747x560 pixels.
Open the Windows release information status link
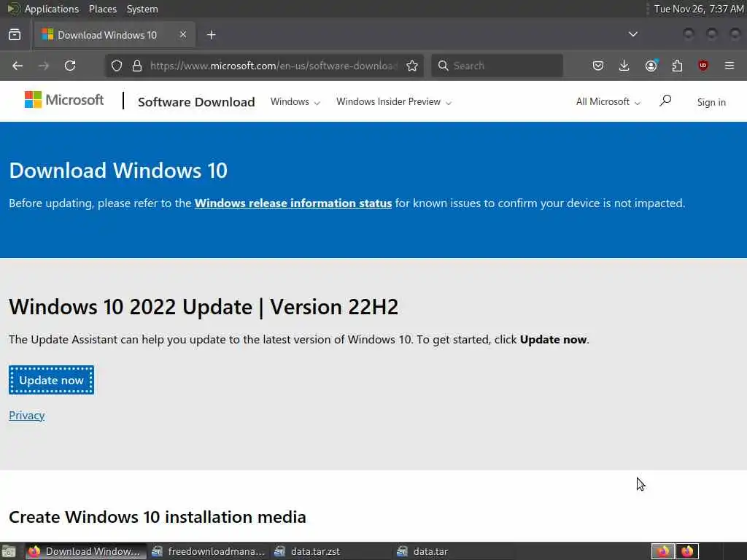(293, 203)
